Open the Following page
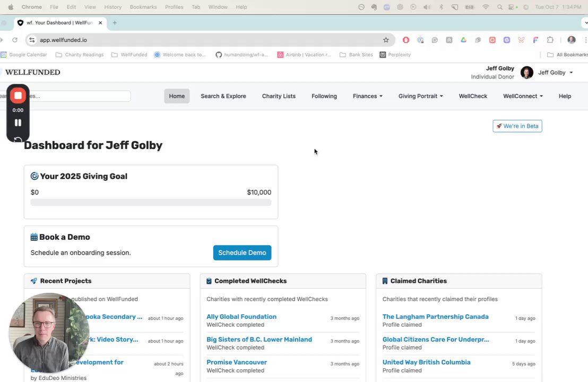The width and height of the screenshot is (588, 382). point(324,96)
